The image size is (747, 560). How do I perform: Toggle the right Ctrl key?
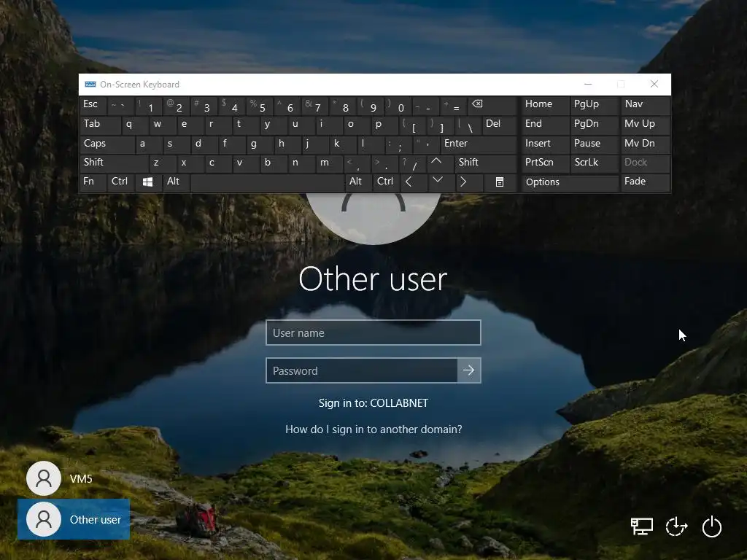click(386, 182)
